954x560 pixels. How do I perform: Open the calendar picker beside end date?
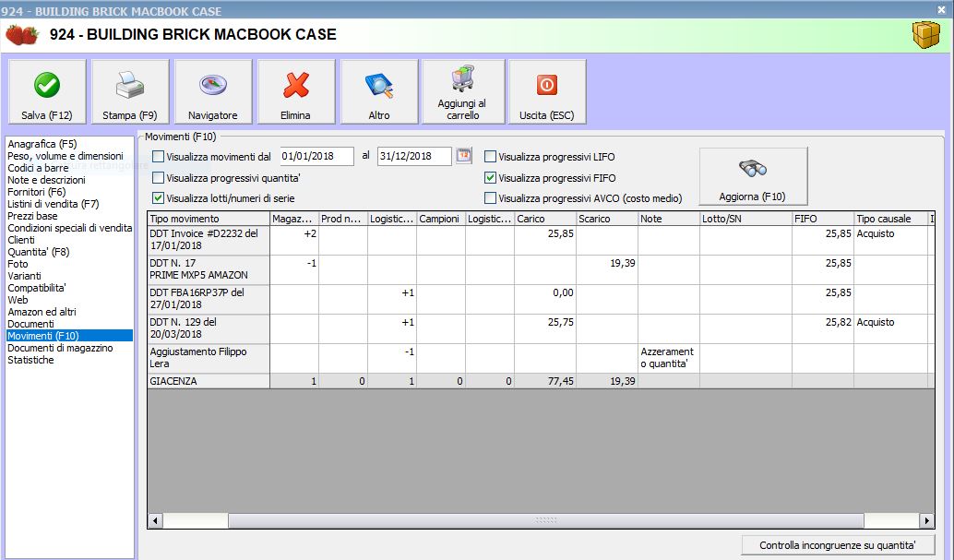click(463, 155)
